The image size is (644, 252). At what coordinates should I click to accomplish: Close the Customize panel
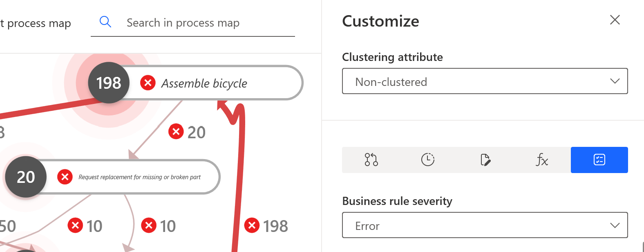pyautogui.click(x=615, y=20)
